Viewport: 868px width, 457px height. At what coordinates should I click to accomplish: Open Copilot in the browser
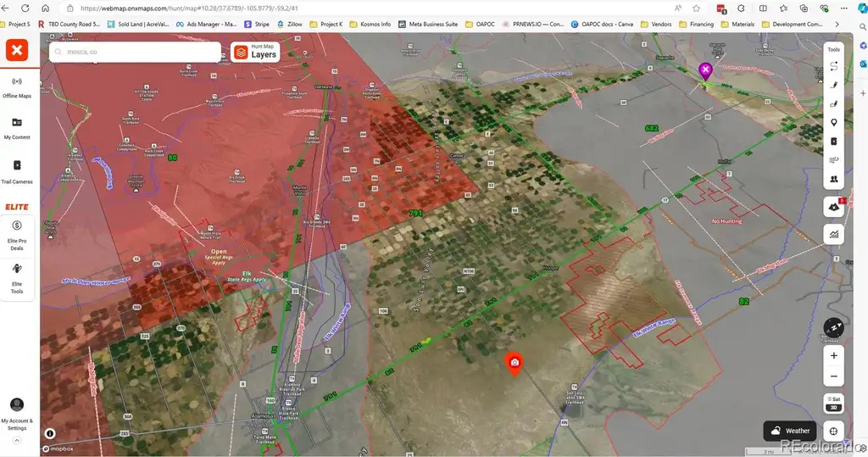point(862,8)
